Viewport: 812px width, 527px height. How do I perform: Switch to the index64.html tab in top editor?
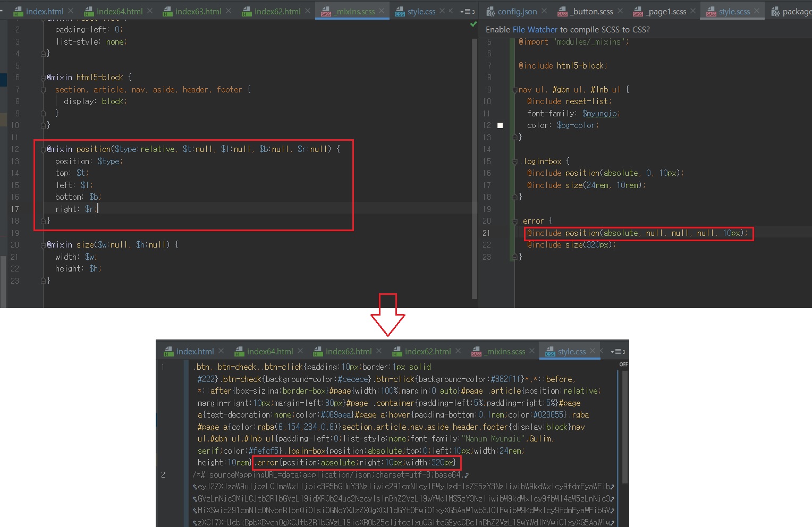[119, 11]
